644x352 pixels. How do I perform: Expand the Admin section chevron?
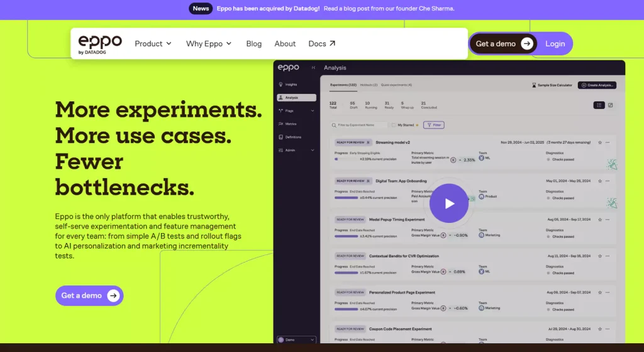313,150
